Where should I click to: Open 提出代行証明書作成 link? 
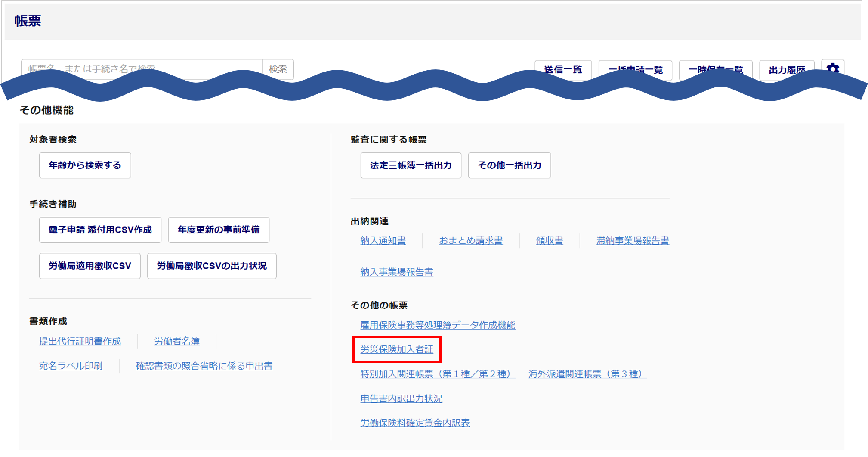pyautogui.click(x=80, y=342)
